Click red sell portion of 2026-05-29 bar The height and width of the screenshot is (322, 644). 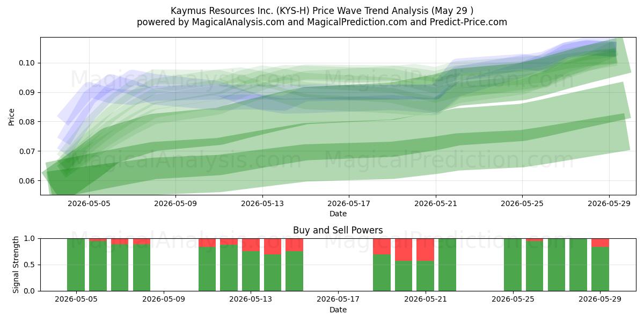pyautogui.click(x=601, y=243)
